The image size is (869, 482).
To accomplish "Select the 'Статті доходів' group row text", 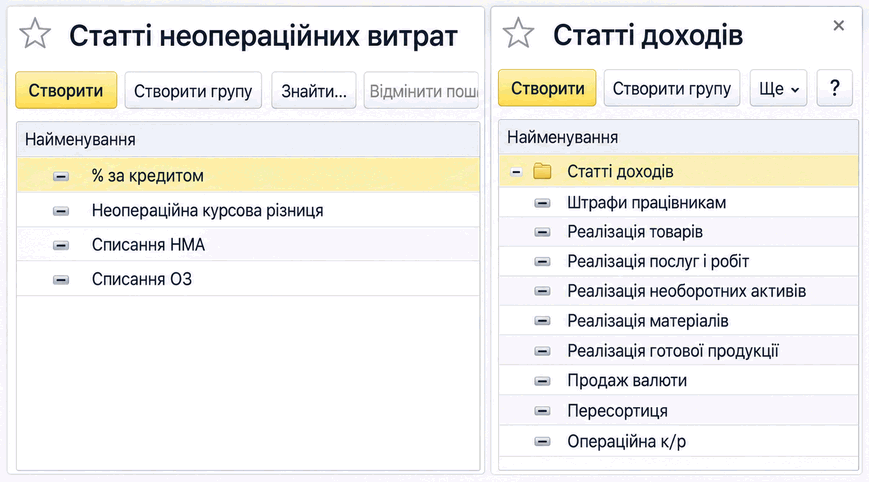I will [x=620, y=172].
